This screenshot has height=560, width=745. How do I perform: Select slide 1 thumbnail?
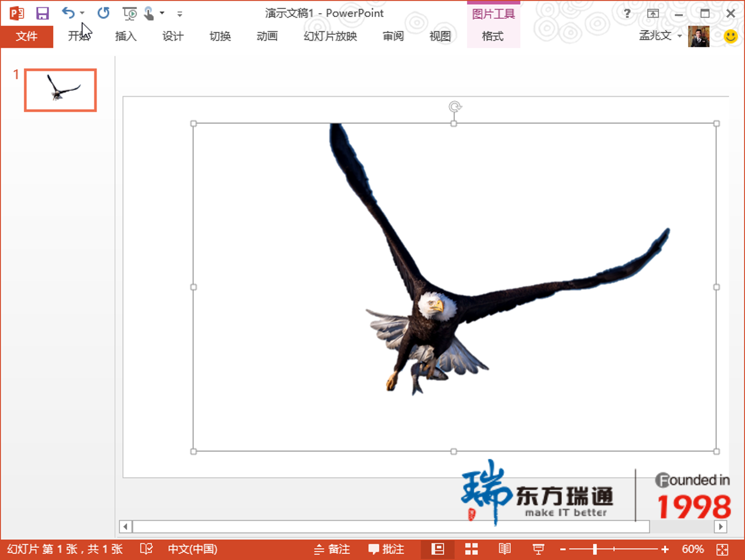60,90
